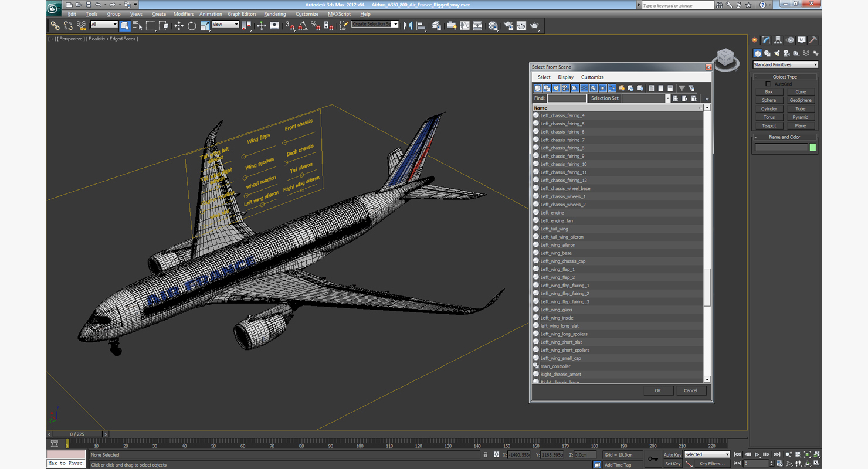The width and height of the screenshot is (868, 469).
Task: Open the Material Editor
Action: 493,26
